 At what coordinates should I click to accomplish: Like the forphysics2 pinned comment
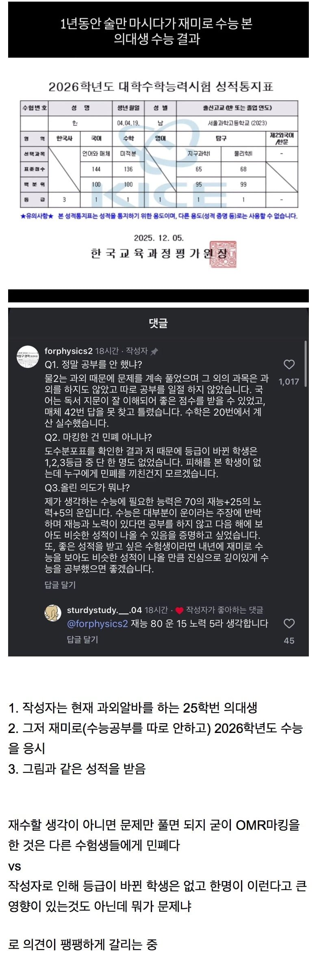tap(289, 364)
